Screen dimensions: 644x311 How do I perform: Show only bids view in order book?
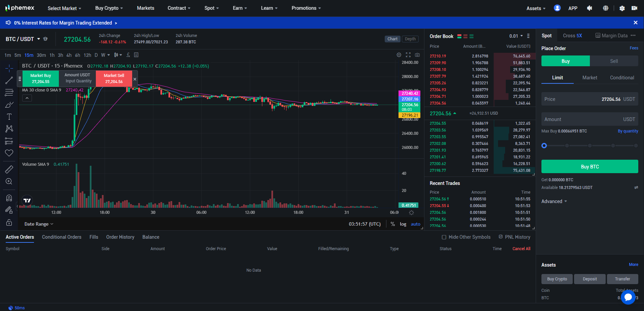[471, 36]
